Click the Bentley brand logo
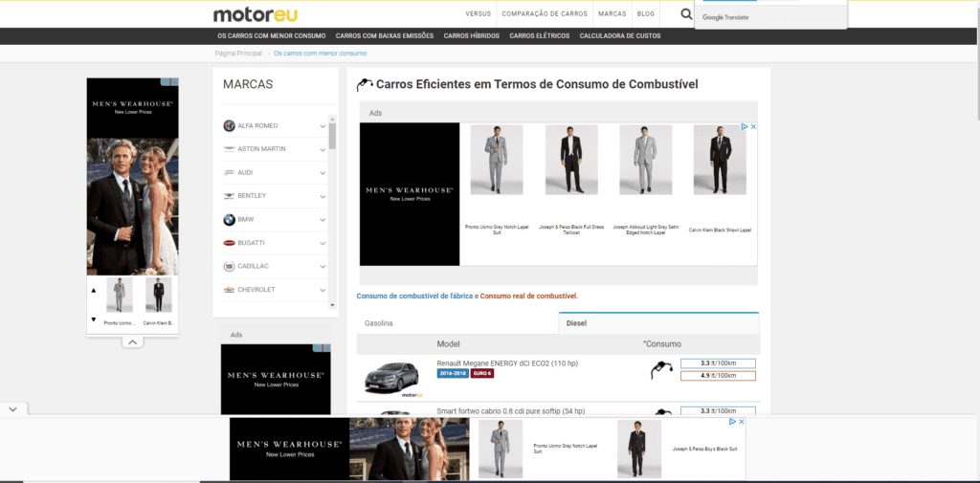This screenshot has height=483, width=980. (x=230, y=196)
